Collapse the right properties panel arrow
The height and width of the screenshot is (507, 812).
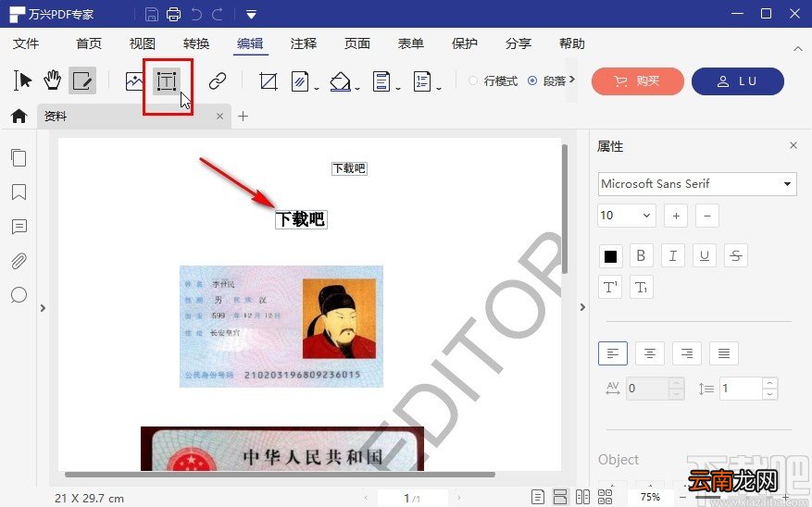tap(582, 307)
